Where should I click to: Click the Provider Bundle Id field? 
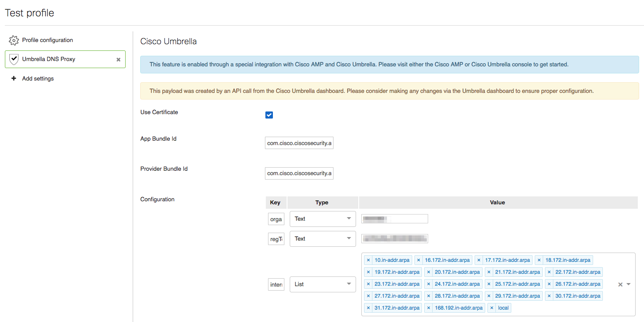[x=299, y=173]
